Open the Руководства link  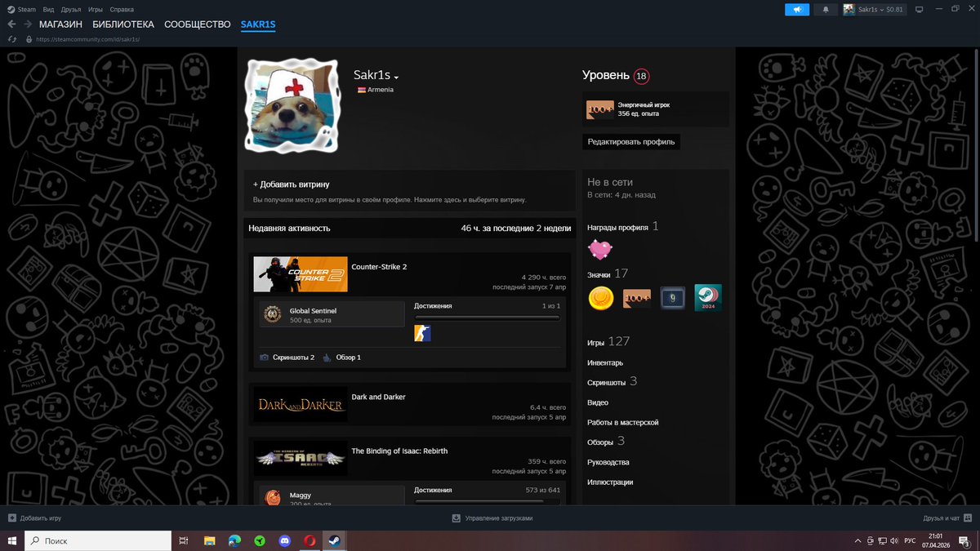608,462
